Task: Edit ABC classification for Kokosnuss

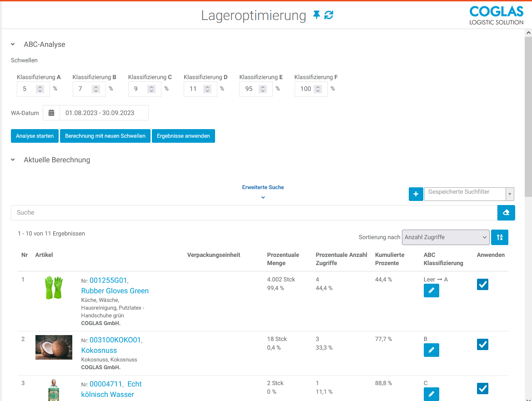Action: click(x=431, y=350)
